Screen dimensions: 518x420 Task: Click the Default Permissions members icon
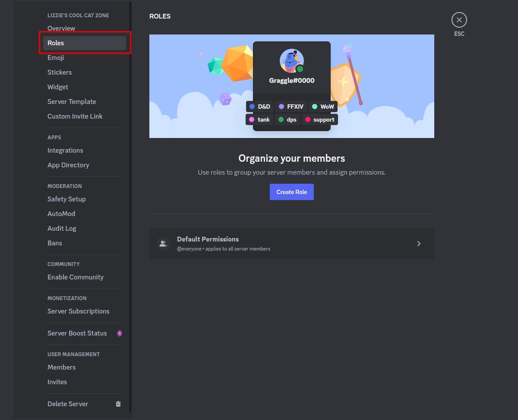[x=163, y=244]
